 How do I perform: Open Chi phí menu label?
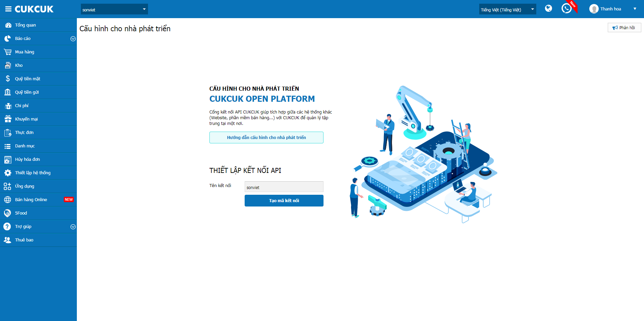[x=22, y=106]
